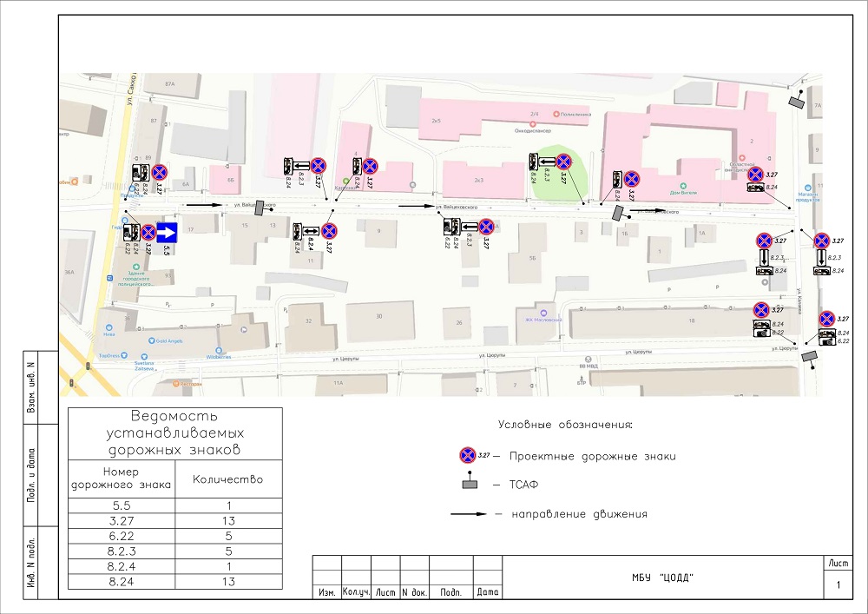Select the 'Количество' column header

tap(227, 479)
